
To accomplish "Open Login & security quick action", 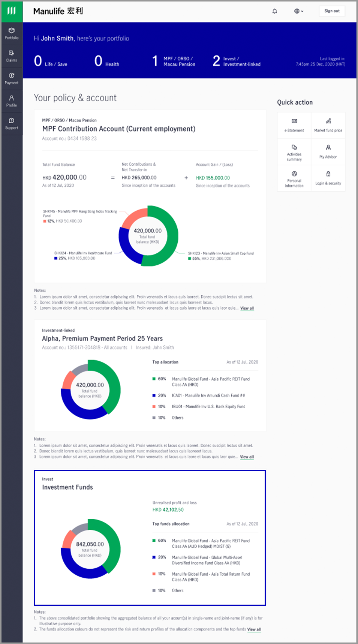I will coord(328,178).
